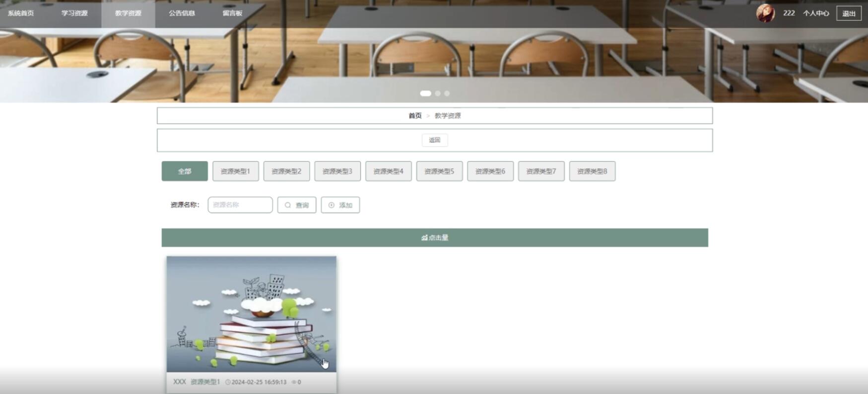Viewport: 868px width, 394px height.
Task: Switch to the second carousel dot
Action: [x=438, y=93]
